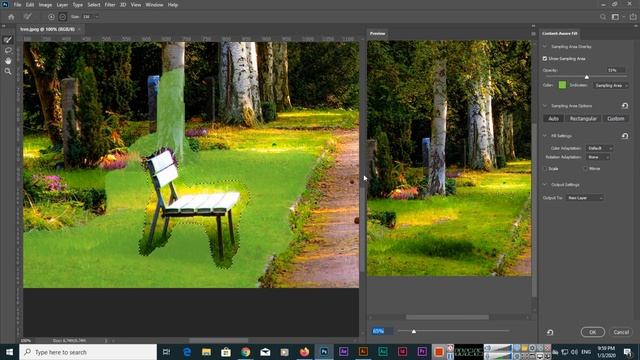This screenshot has height=360, width=640.
Task: Click the Opacity percentage field
Action: point(615,70)
